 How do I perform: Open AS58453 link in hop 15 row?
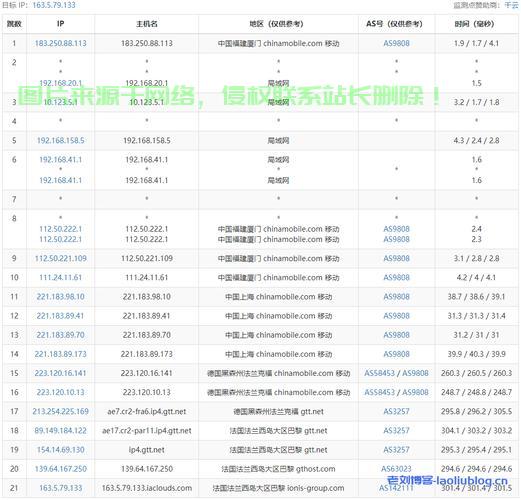coord(379,373)
